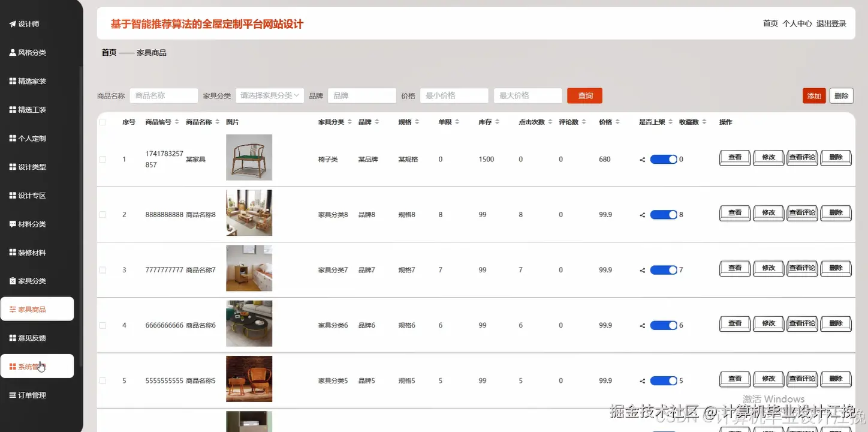868x432 pixels.
Task: Open the 装修材料 sidebar entry
Action: coord(30,252)
